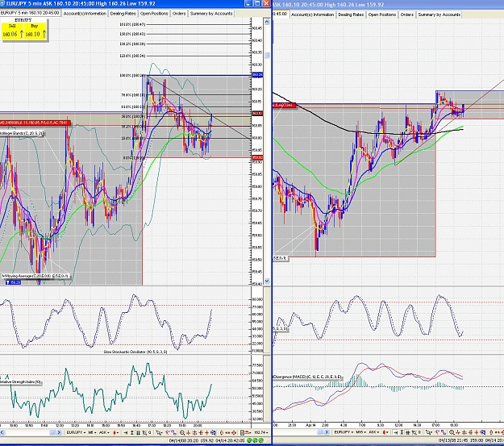
Task: Go to Orders tab in right window
Action: (407, 15)
